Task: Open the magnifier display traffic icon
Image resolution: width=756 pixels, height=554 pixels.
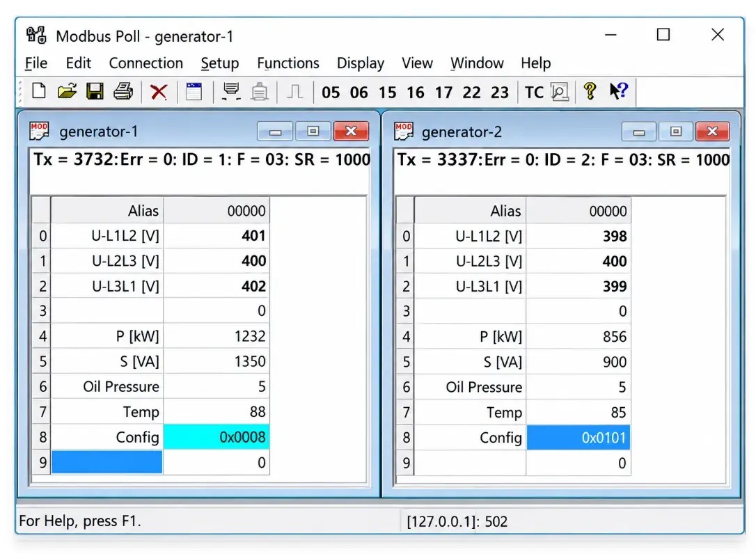Action: pyautogui.click(x=560, y=92)
